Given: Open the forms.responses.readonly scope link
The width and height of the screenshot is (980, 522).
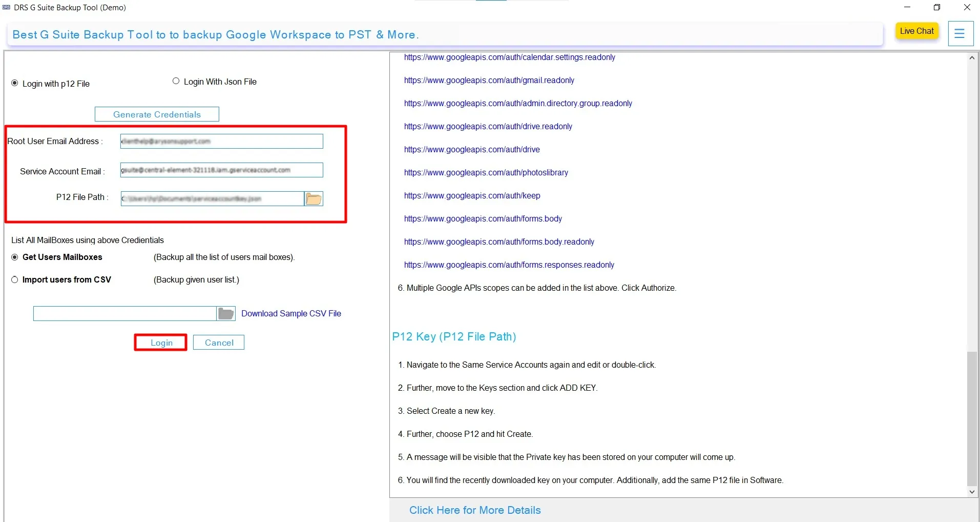Looking at the screenshot, I should click(x=509, y=265).
